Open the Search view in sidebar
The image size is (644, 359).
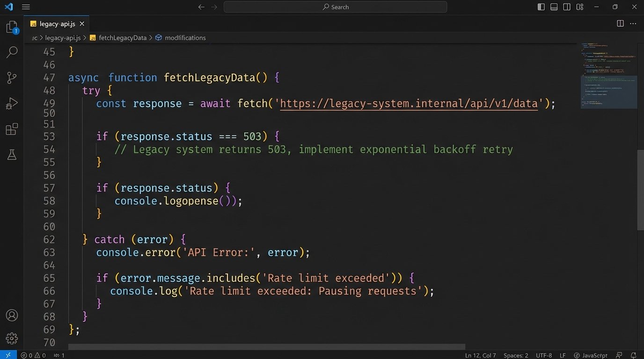(x=12, y=52)
